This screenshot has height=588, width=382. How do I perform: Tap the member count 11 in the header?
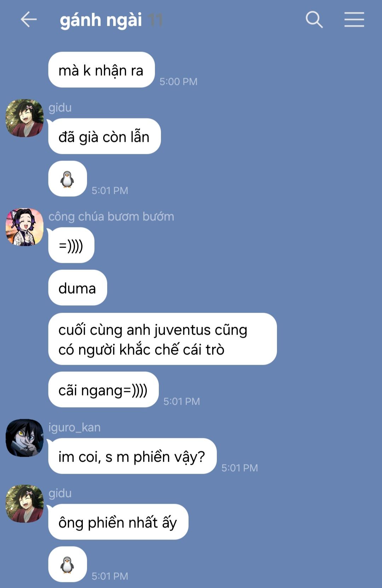tap(155, 20)
